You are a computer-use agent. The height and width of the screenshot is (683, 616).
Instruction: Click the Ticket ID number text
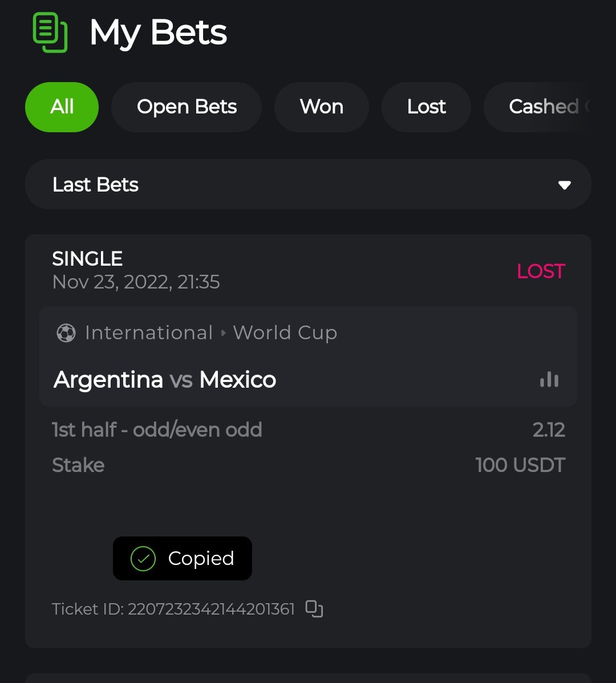pos(211,609)
